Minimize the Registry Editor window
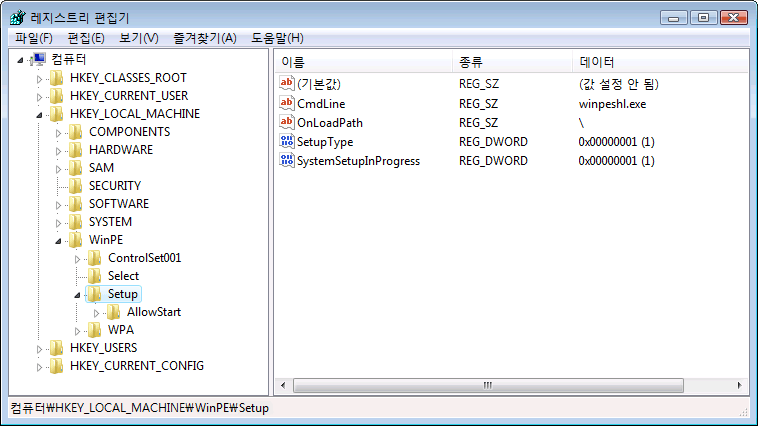Viewport: 758px width, 426px height. point(673,18)
